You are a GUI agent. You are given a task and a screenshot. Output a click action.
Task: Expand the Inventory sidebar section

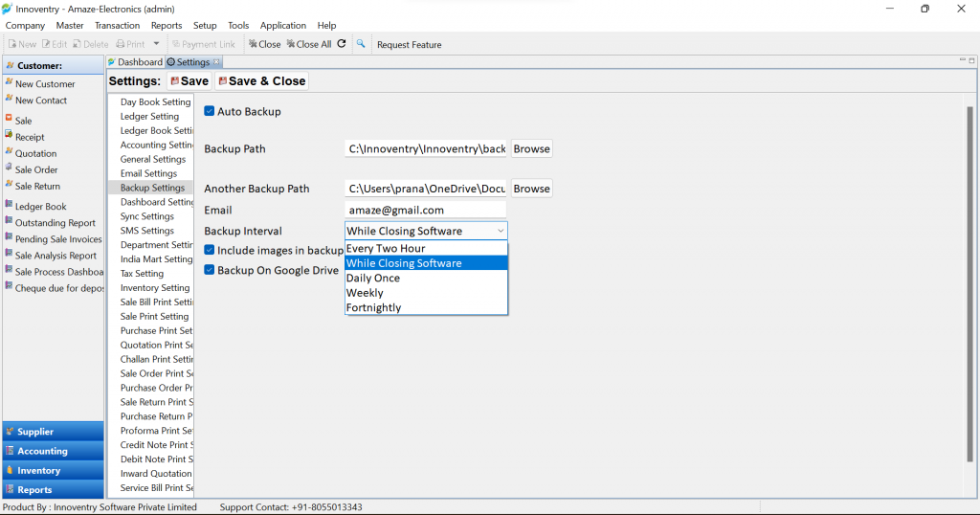pyautogui.click(x=54, y=471)
